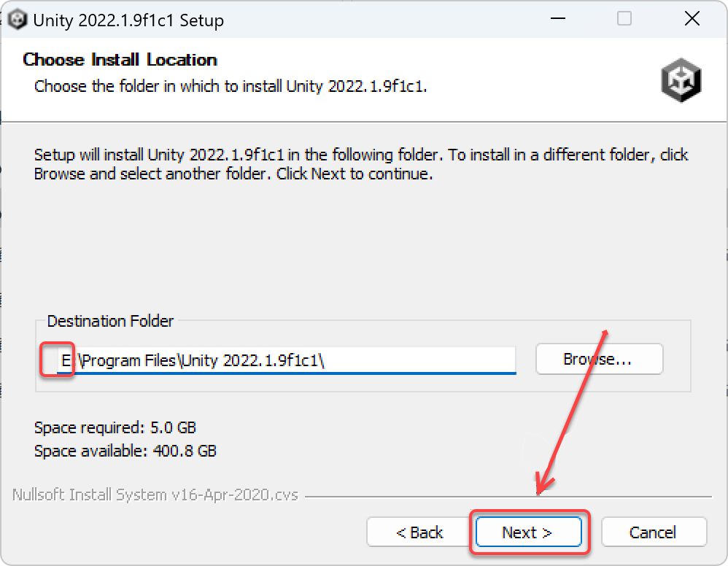Click the Nullsoft Install System label

click(155, 495)
